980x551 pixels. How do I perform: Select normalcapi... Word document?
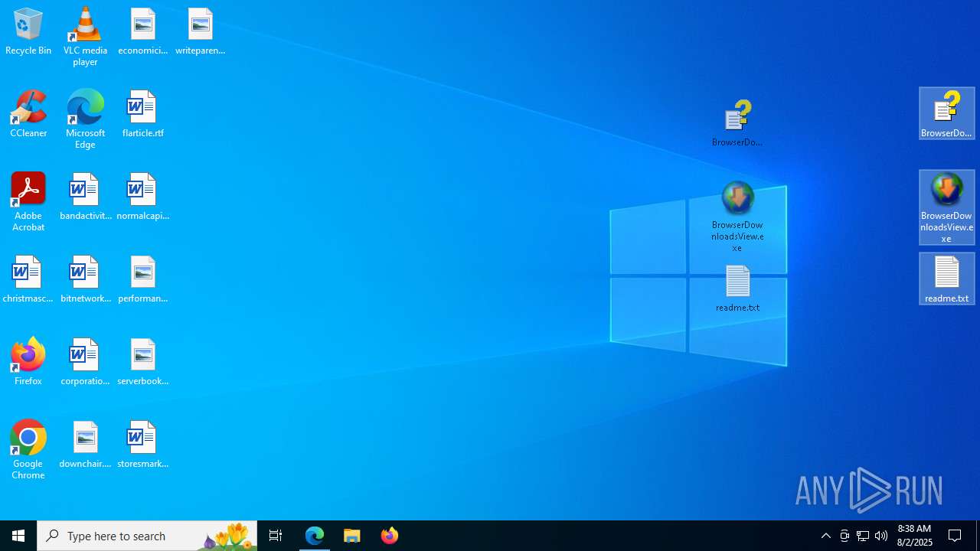[143, 197]
